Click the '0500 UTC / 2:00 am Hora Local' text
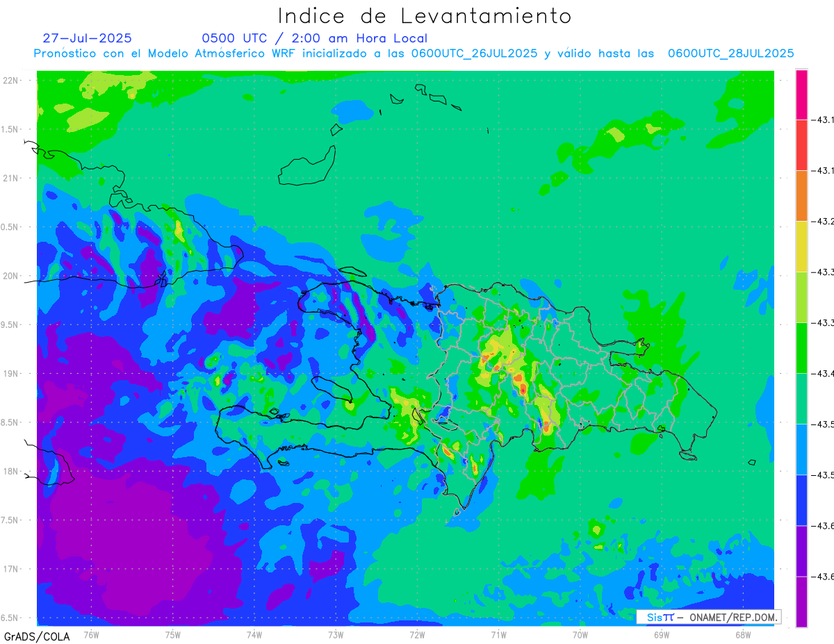 click(315, 38)
